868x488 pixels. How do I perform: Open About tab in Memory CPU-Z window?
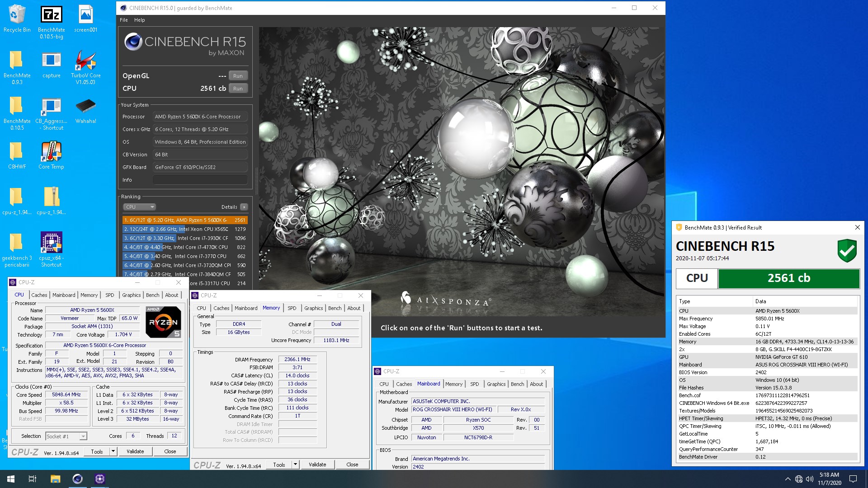click(x=354, y=308)
